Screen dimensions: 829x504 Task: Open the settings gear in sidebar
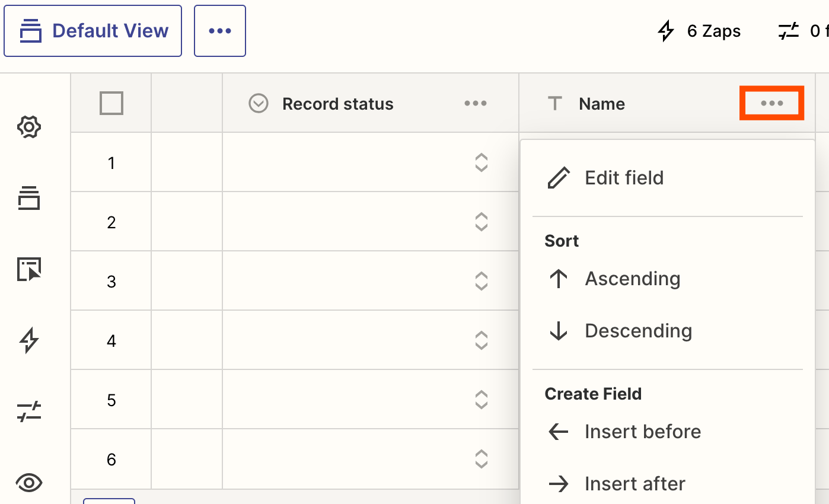pyautogui.click(x=29, y=127)
